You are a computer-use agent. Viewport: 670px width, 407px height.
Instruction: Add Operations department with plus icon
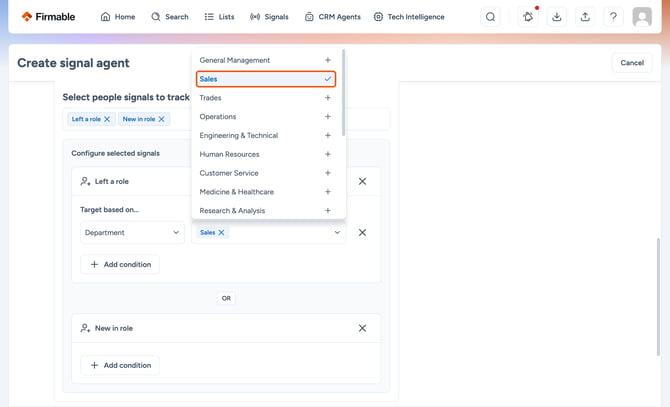click(328, 117)
